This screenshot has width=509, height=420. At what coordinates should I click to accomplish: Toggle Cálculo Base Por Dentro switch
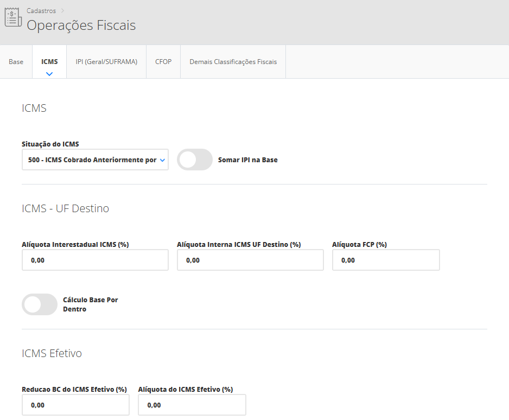click(40, 304)
